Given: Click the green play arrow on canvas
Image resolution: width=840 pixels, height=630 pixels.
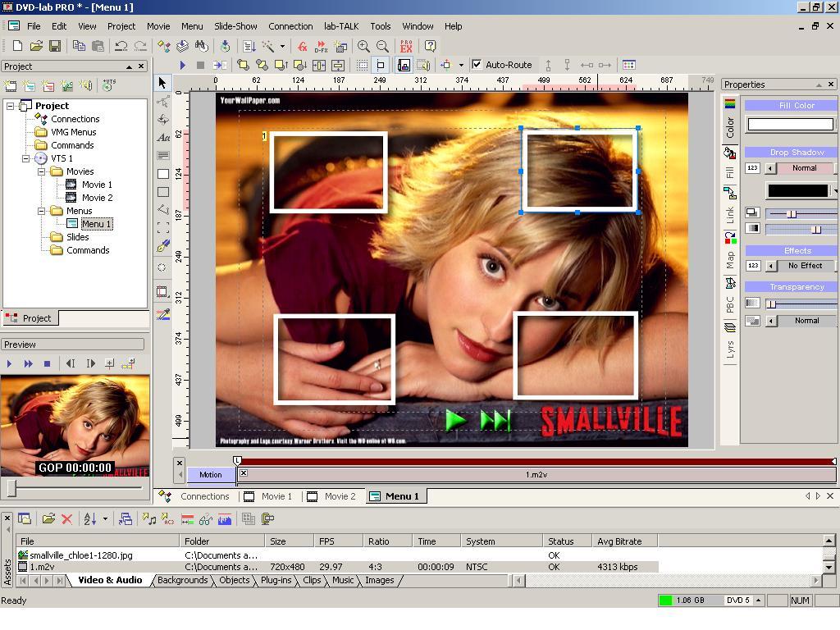Looking at the screenshot, I should coord(455,419).
